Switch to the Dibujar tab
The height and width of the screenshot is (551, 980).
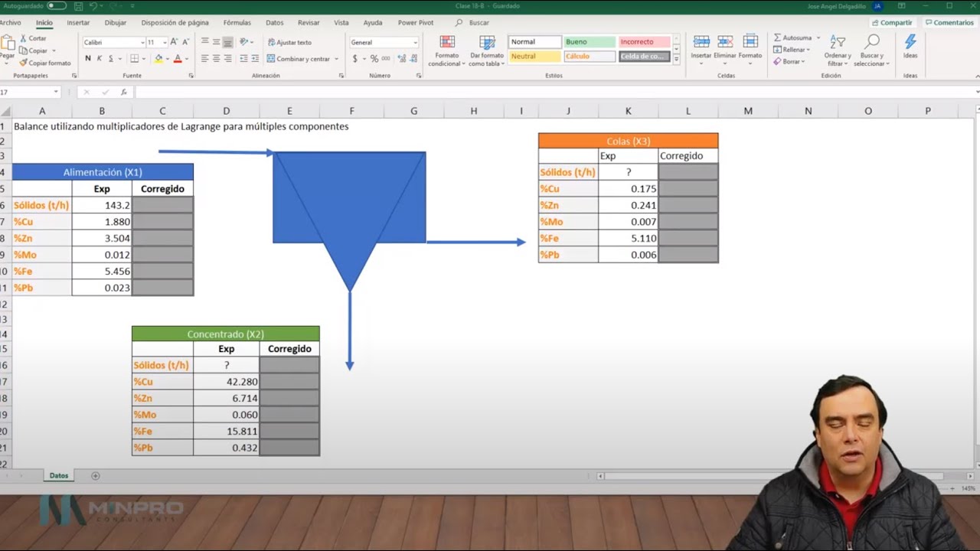point(116,23)
